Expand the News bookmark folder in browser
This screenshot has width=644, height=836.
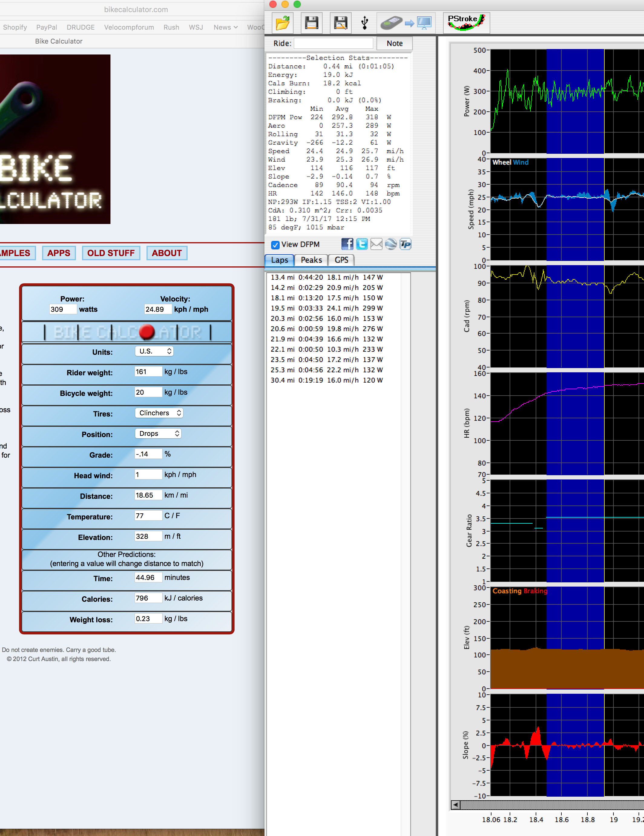[x=225, y=27]
